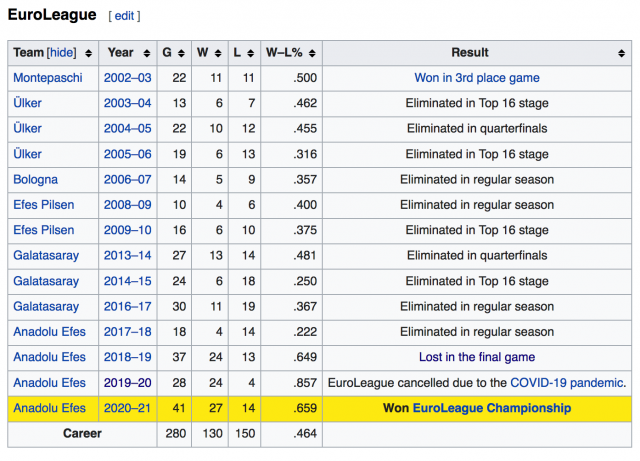Follow the Won in 3rd place game link

point(477,78)
